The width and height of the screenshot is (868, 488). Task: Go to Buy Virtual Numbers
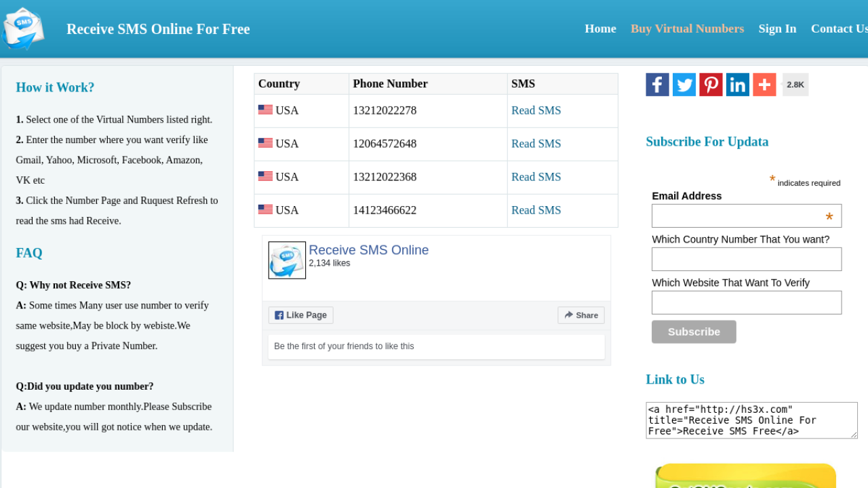click(687, 28)
